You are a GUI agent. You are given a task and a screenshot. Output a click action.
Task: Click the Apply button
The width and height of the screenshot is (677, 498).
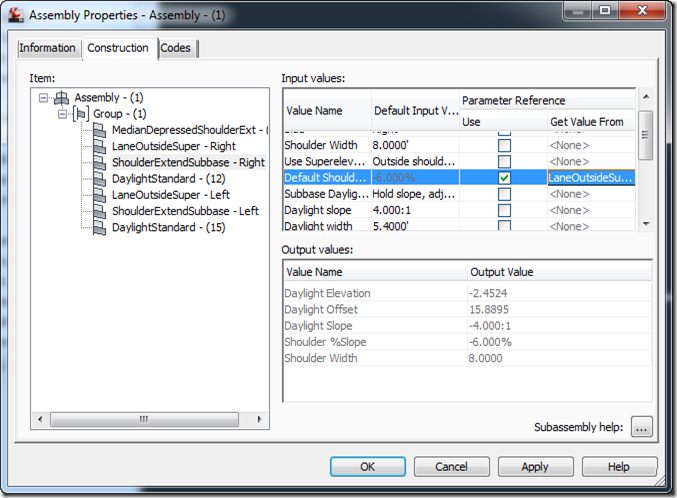[535, 466]
